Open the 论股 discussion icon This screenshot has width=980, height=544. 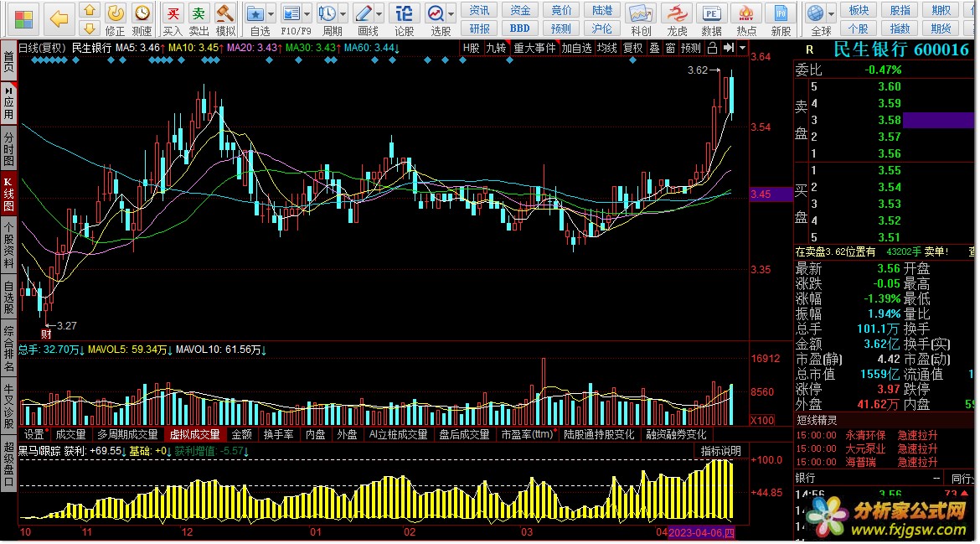[404, 13]
